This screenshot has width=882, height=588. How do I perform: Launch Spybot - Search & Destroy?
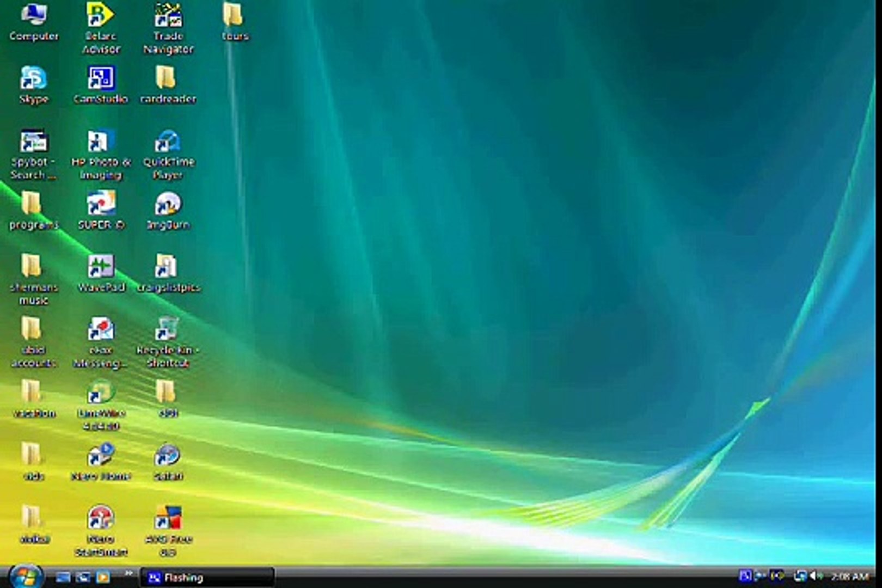[x=33, y=140]
